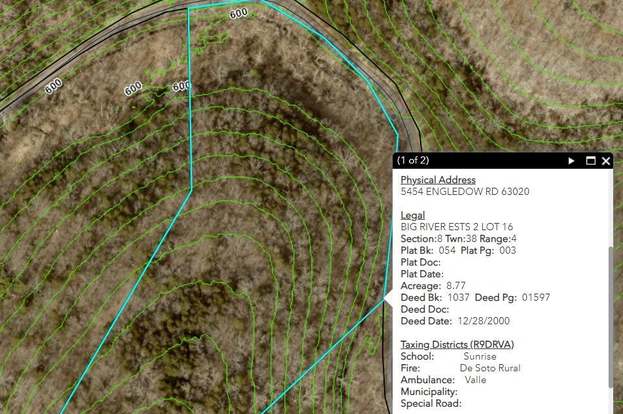The width and height of the screenshot is (623, 414).
Task: Click Plat Pg value '003'
Action: click(x=507, y=250)
